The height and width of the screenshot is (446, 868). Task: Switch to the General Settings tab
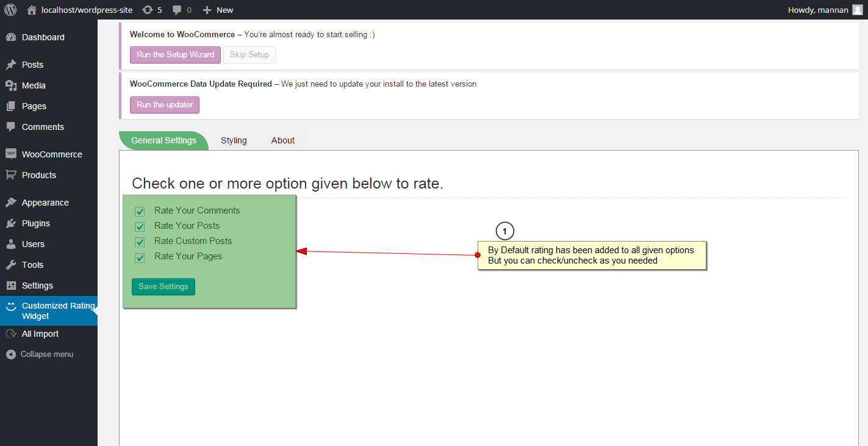point(163,140)
